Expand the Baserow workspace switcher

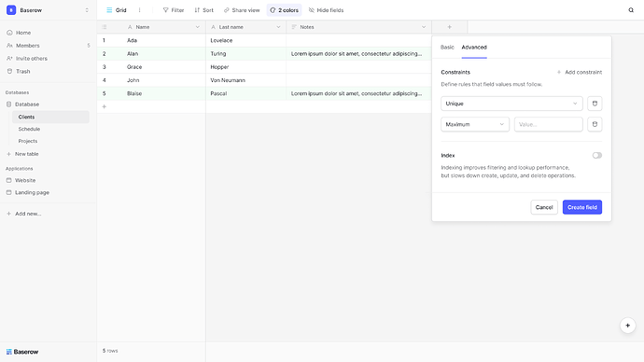tap(87, 10)
